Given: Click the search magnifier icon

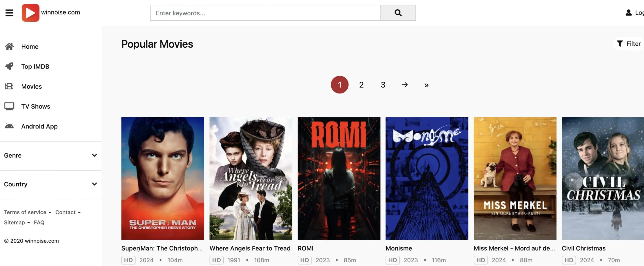Looking at the screenshot, I should 398,13.
